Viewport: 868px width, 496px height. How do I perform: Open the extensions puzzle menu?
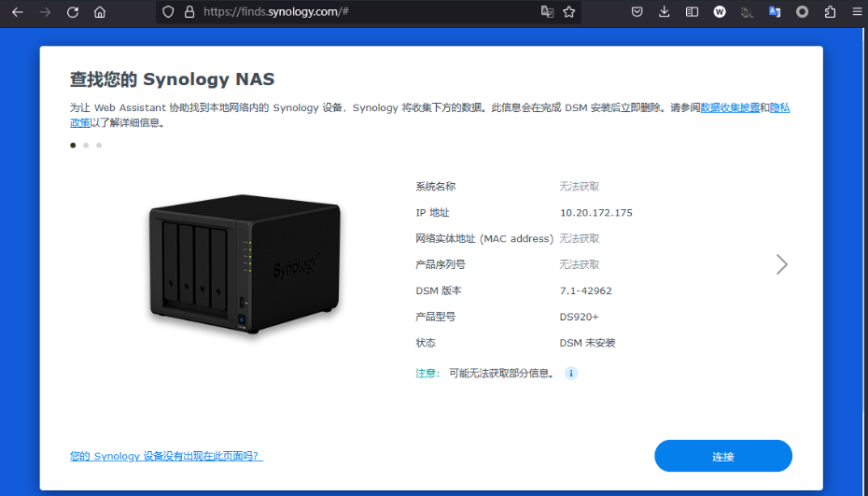(x=830, y=12)
